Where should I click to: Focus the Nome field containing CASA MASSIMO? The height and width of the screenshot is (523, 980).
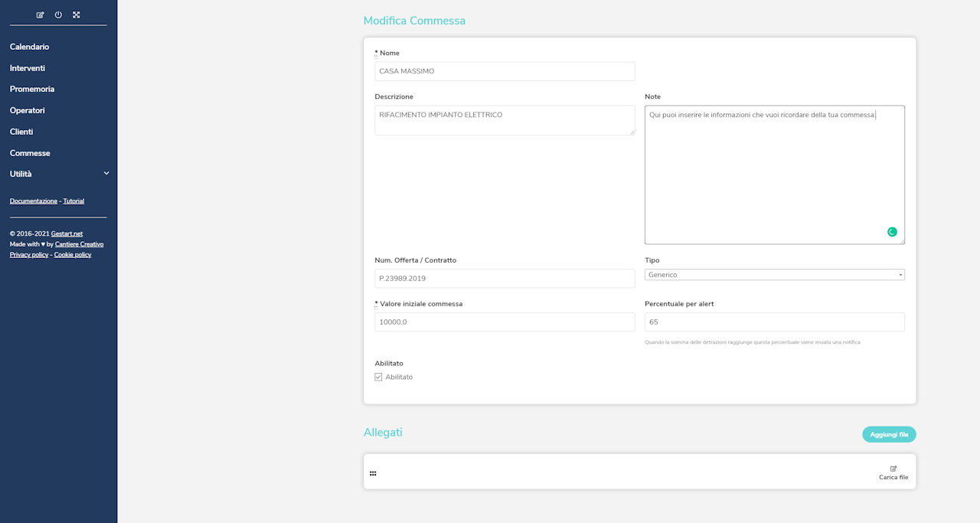505,71
